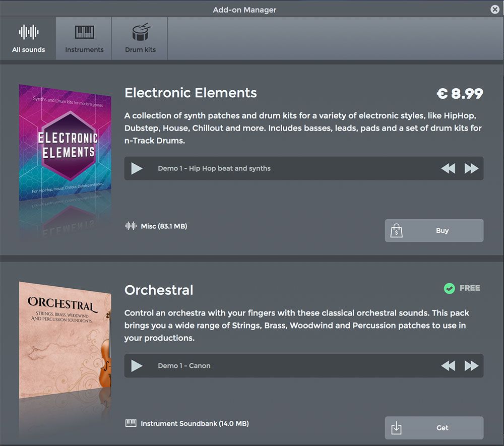The height and width of the screenshot is (446, 504).
Task: Open the Instruments tab
Action: coord(84,38)
